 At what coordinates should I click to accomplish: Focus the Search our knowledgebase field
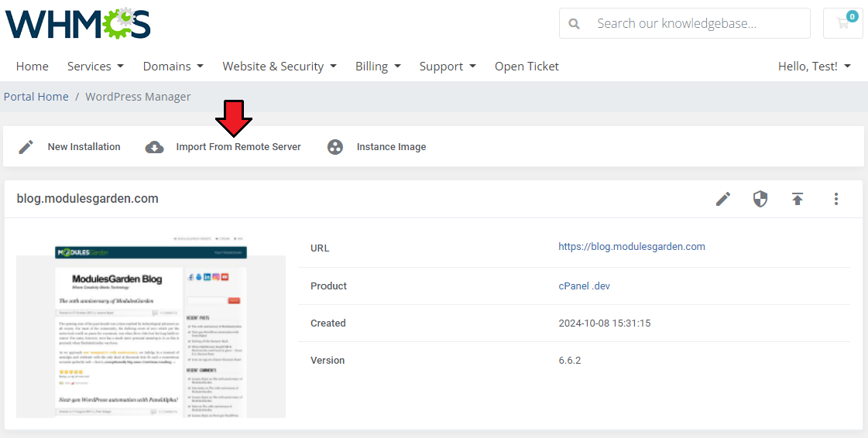point(684,23)
